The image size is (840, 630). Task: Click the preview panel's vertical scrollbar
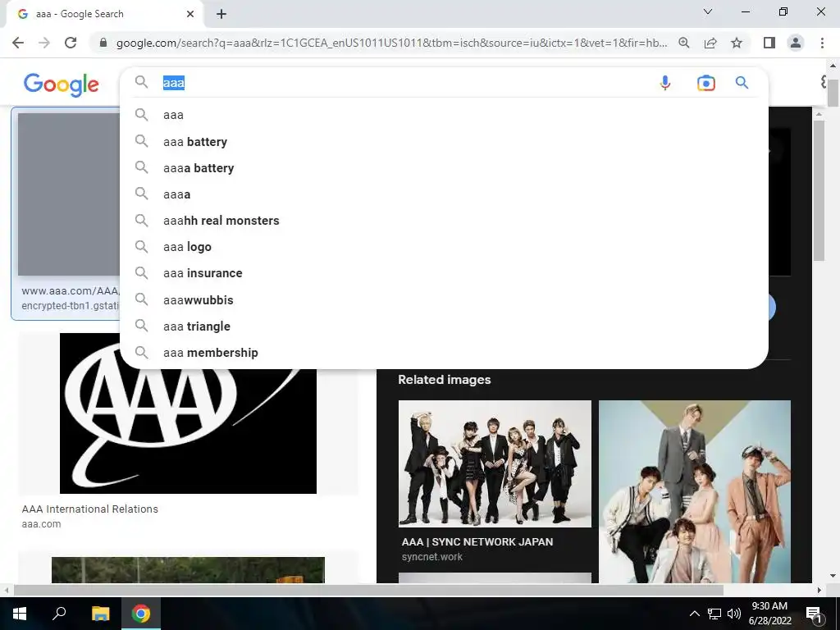click(819, 190)
